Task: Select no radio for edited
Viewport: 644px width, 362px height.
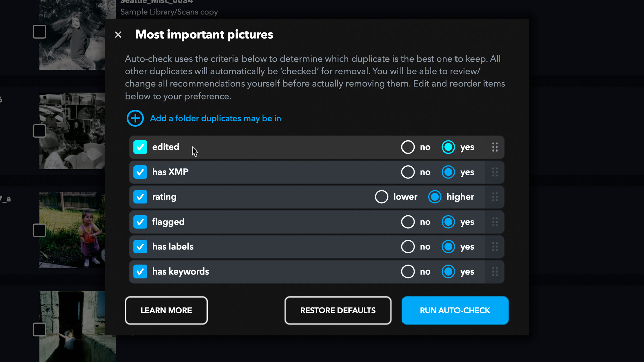Action: pos(408,147)
